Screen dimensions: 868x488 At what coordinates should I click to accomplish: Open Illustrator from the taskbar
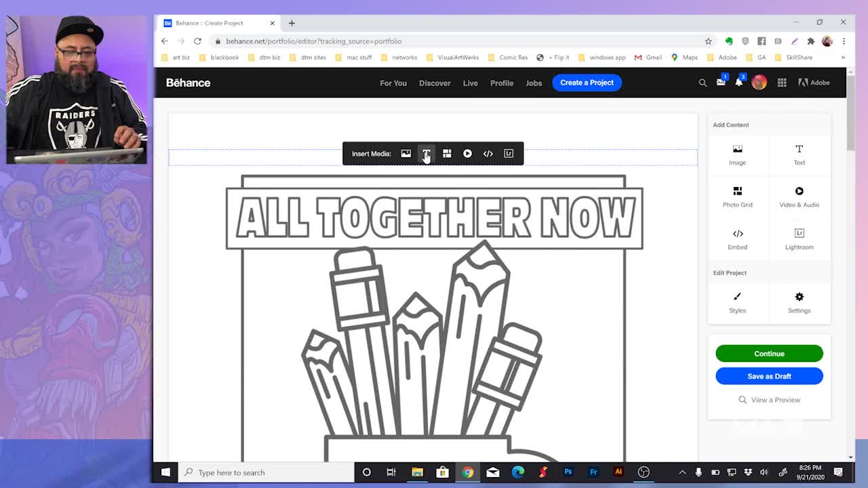point(618,472)
